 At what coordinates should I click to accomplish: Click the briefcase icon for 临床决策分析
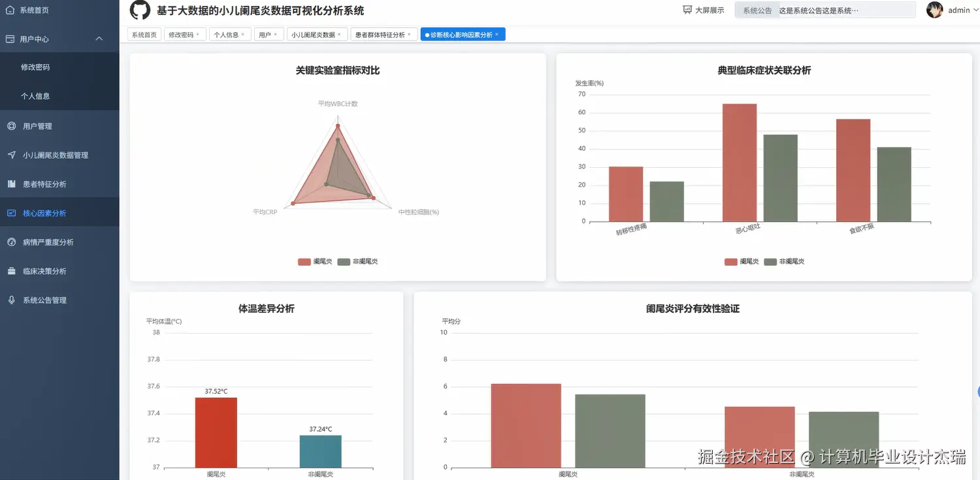click(11, 271)
